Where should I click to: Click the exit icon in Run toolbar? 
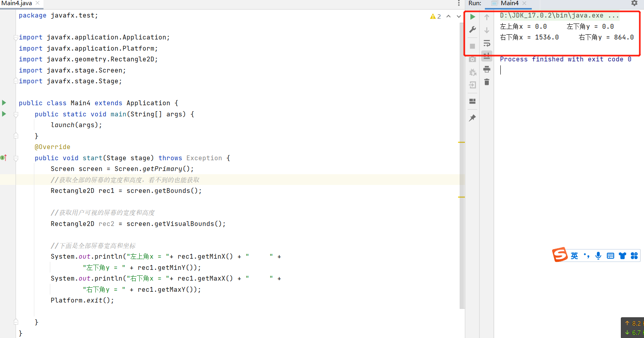click(x=472, y=85)
